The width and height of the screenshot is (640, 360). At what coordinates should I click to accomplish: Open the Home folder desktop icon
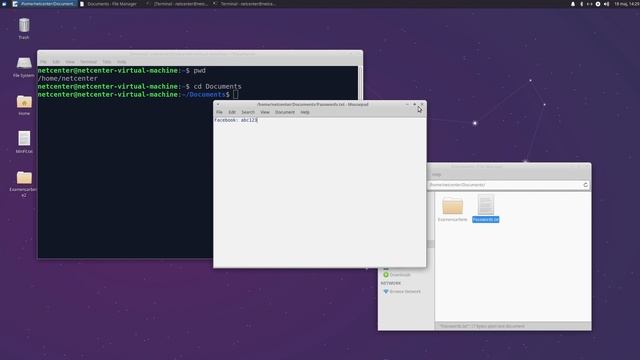[x=24, y=104]
